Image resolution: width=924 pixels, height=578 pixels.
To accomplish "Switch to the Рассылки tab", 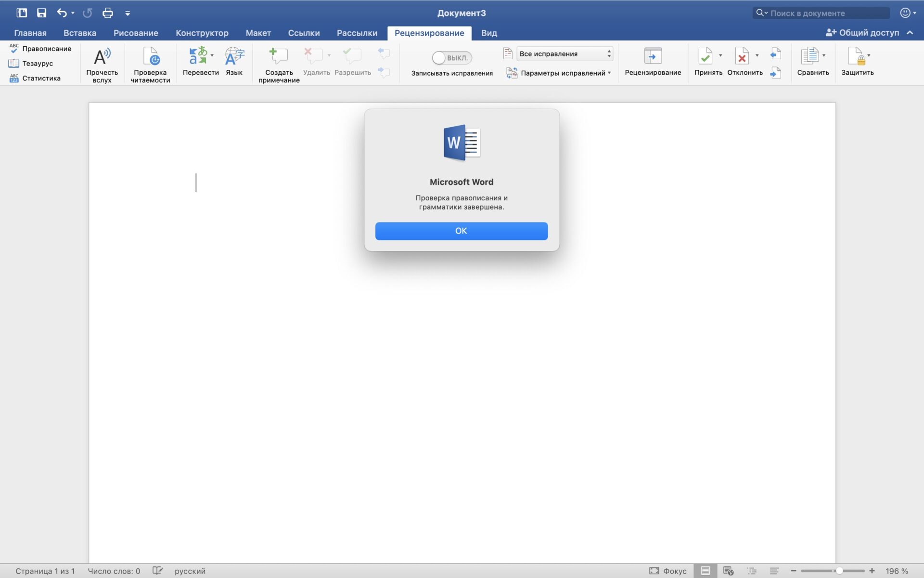I will [x=357, y=33].
